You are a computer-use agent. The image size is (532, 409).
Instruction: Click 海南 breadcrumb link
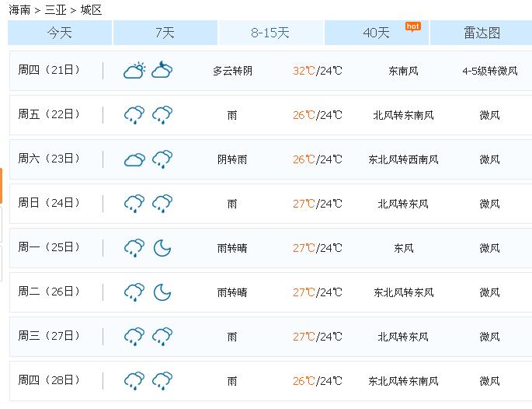(x=19, y=10)
